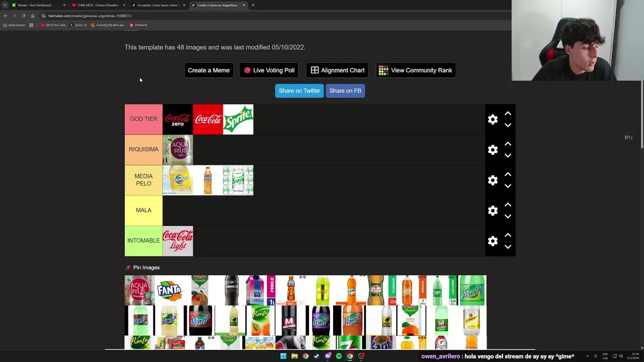Move MEDIA PELO row down with arrow
Screen dimensions: 644x362
(508, 186)
